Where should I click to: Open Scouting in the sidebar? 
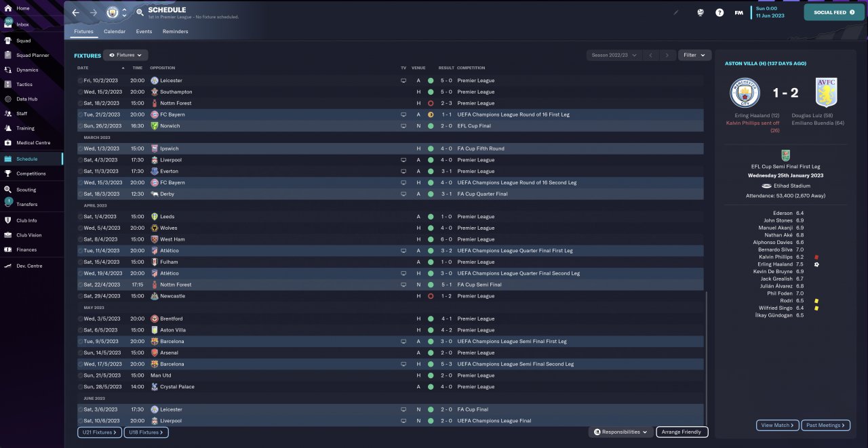[31, 190]
